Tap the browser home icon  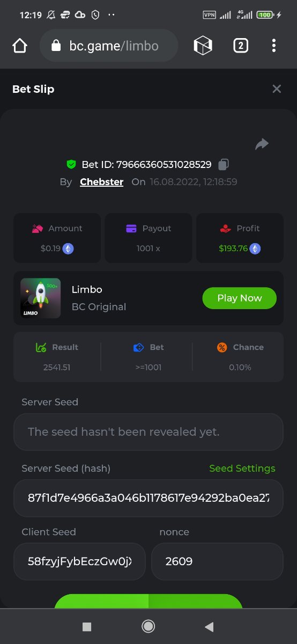click(x=20, y=46)
